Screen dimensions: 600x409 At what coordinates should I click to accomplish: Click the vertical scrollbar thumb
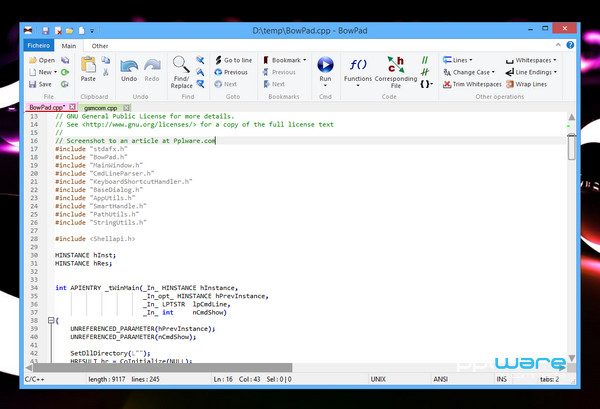tap(572, 147)
